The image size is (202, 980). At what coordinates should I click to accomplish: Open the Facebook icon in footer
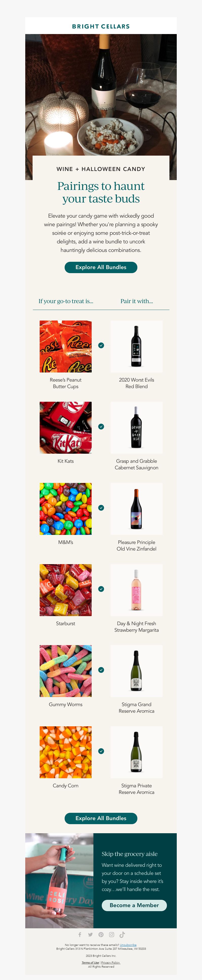[x=80, y=934]
